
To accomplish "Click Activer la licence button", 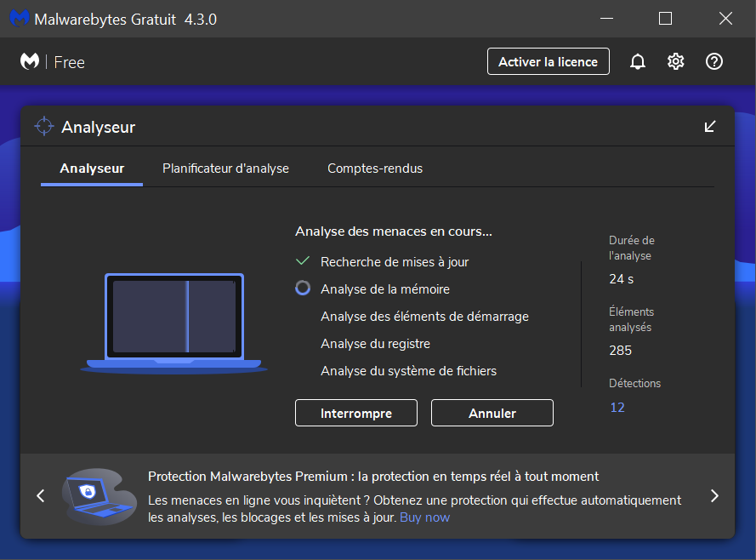I will click(x=549, y=61).
